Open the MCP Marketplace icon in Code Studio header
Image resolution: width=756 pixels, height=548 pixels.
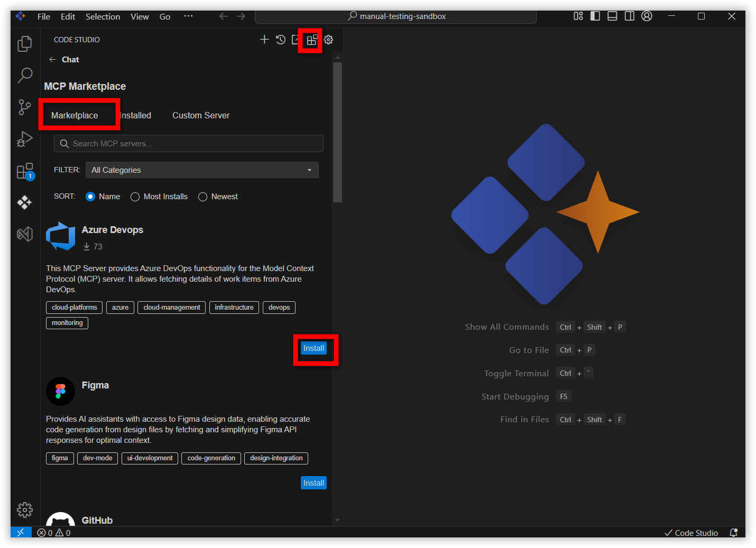312,40
